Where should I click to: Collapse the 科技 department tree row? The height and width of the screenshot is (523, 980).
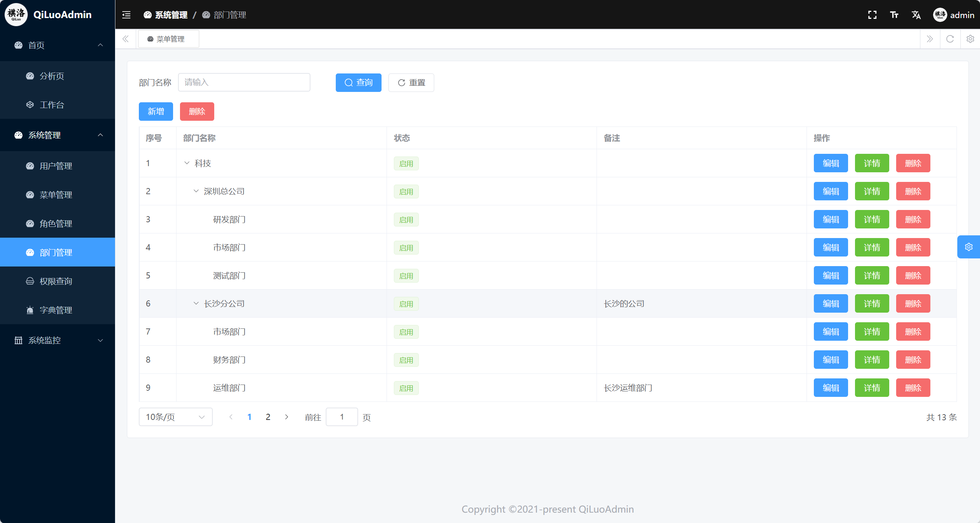tap(187, 163)
